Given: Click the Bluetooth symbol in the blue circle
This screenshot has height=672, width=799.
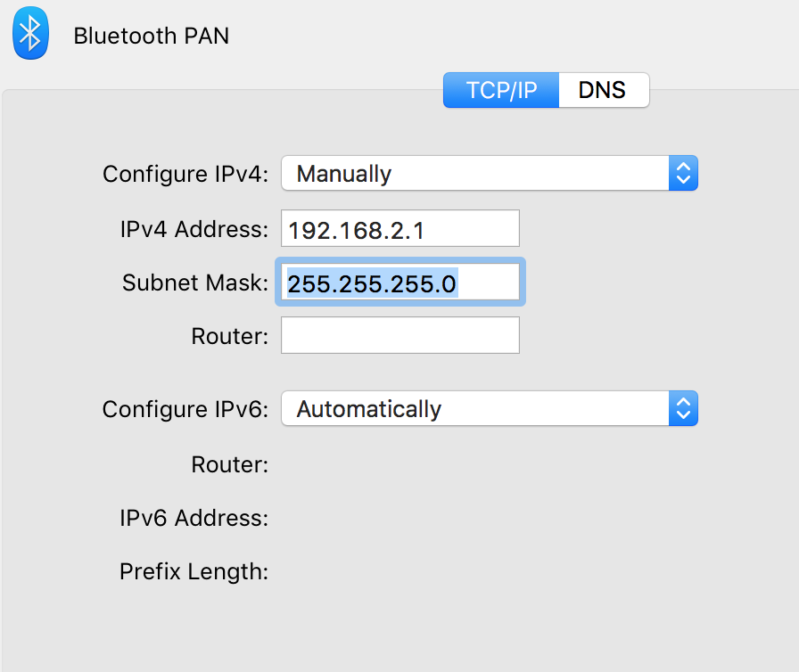Looking at the screenshot, I should click(29, 33).
